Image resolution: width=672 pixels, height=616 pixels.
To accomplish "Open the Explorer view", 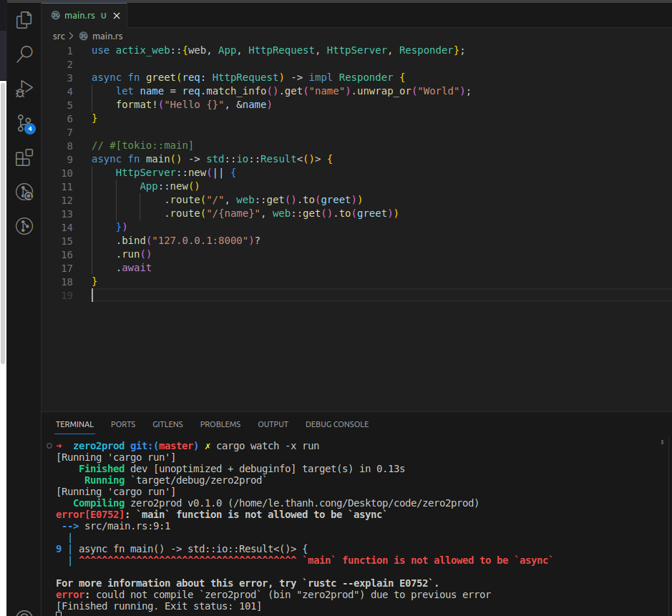I will pyautogui.click(x=24, y=20).
